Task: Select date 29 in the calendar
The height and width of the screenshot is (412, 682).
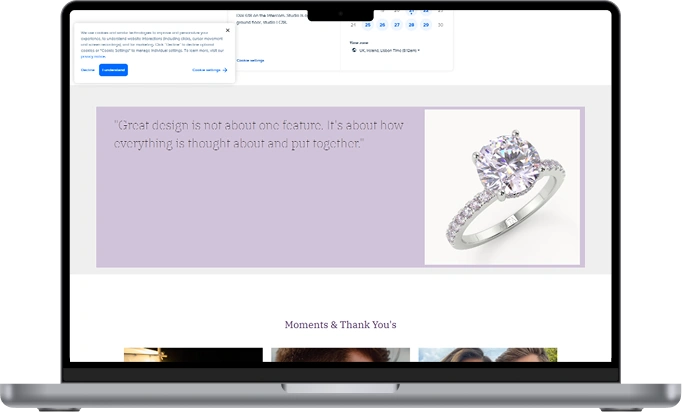Action: point(427,25)
